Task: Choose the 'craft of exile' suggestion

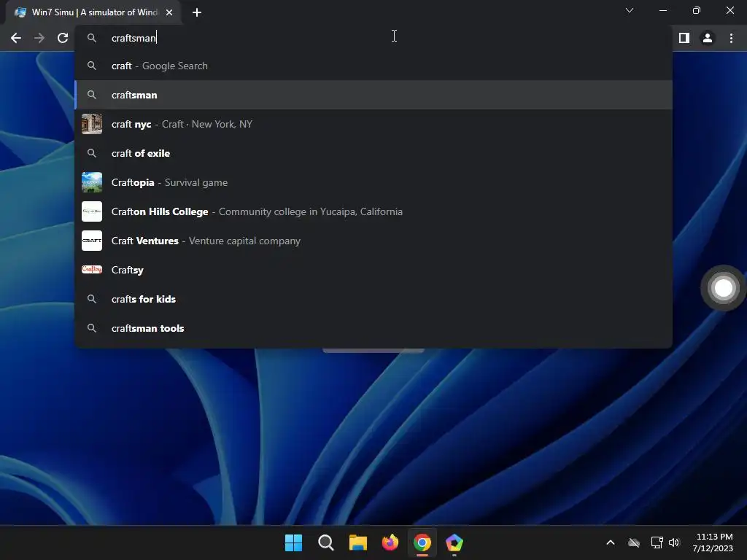Action: (x=373, y=153)
